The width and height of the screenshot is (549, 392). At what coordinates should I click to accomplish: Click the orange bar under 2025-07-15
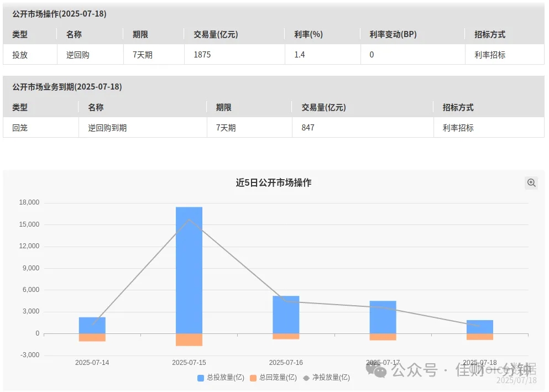coord(189,340)
